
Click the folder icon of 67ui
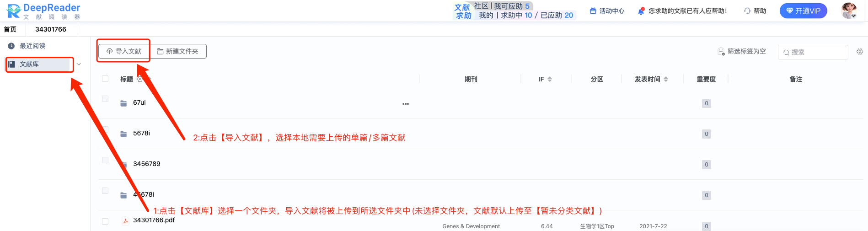click(123, 103)
